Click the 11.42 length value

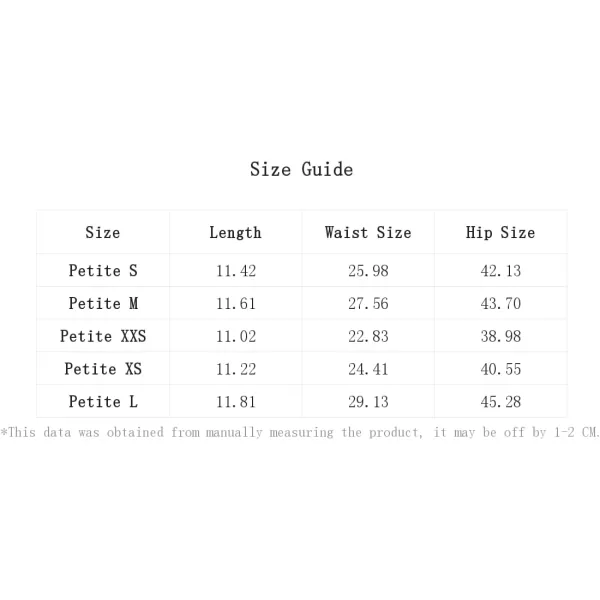click(x=236, y=271)
